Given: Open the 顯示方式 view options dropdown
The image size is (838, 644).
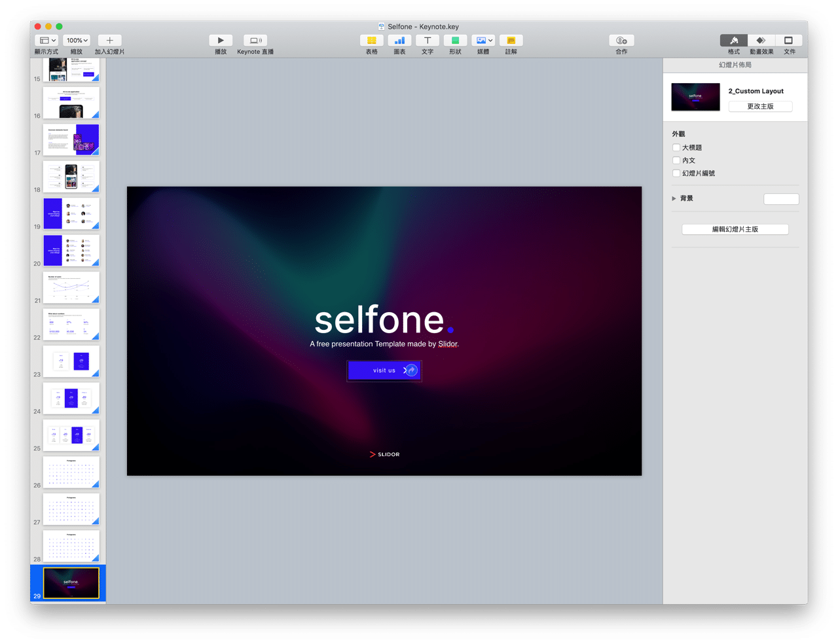Looking at the screenshot, I should (x=46, y=40).
